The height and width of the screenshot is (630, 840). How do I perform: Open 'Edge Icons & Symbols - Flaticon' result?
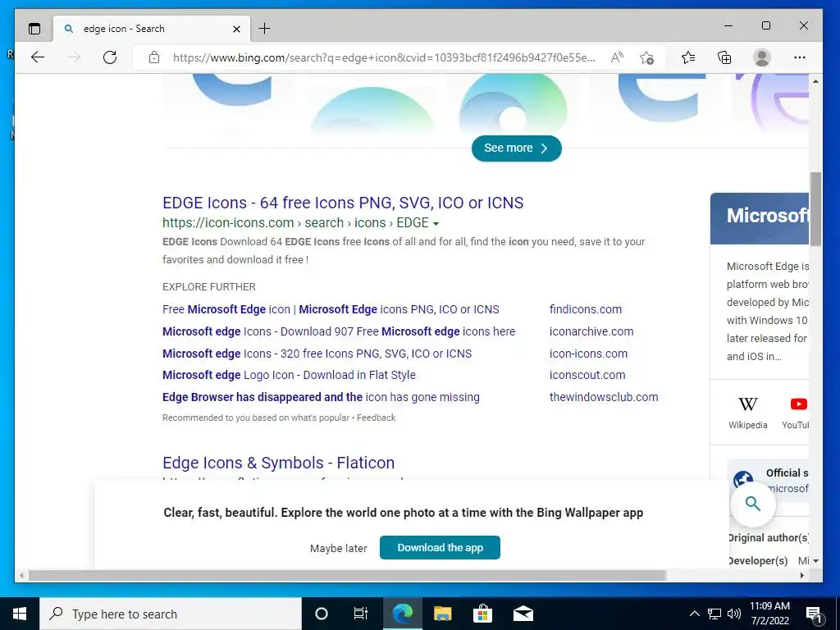click(x=279, y=463)
